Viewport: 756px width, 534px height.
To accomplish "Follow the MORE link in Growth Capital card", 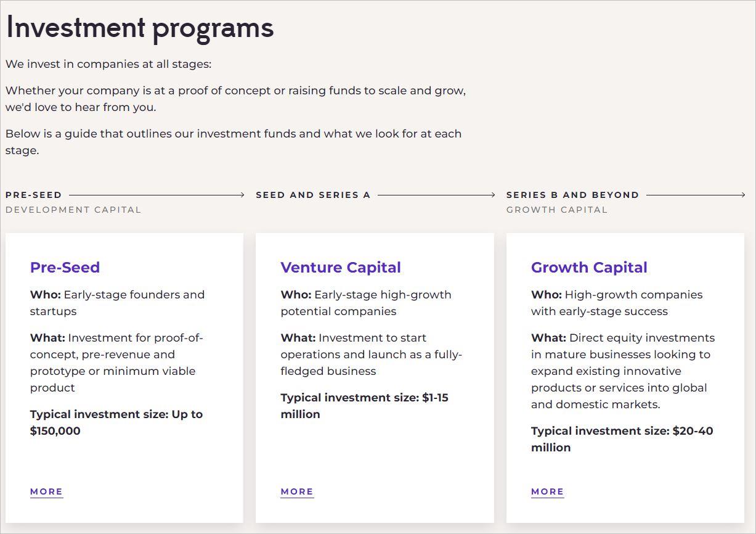I will 547,491.
